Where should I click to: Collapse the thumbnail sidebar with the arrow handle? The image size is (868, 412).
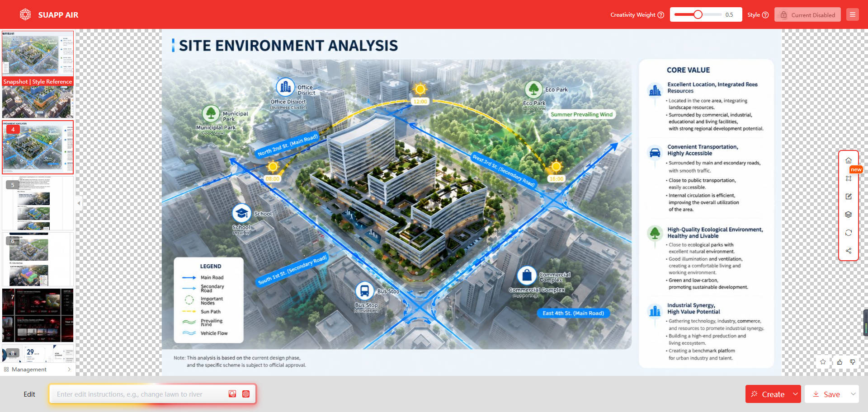[79, 203]
